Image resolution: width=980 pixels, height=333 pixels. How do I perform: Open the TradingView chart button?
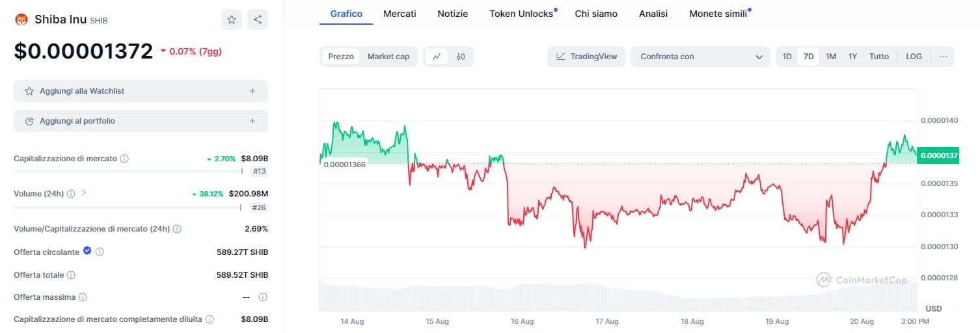coord(586,57)
